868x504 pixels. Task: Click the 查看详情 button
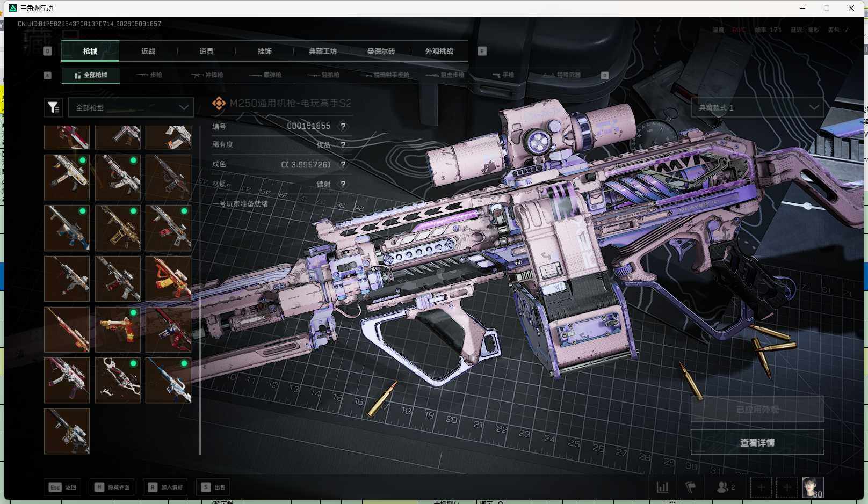coord(757,442)
